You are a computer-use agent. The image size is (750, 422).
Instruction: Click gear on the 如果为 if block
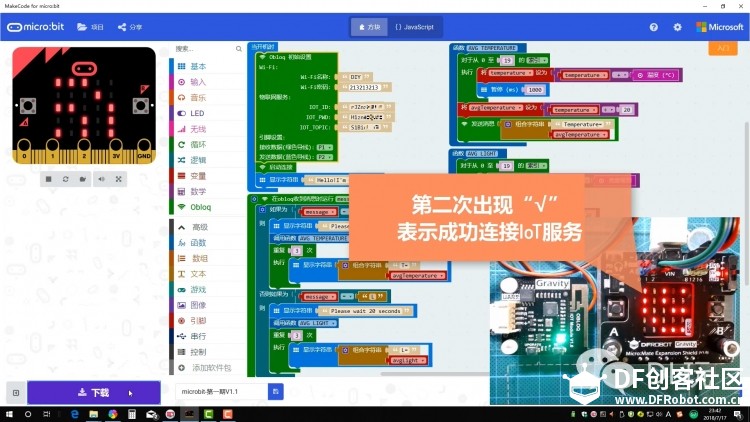pos(262,210)
